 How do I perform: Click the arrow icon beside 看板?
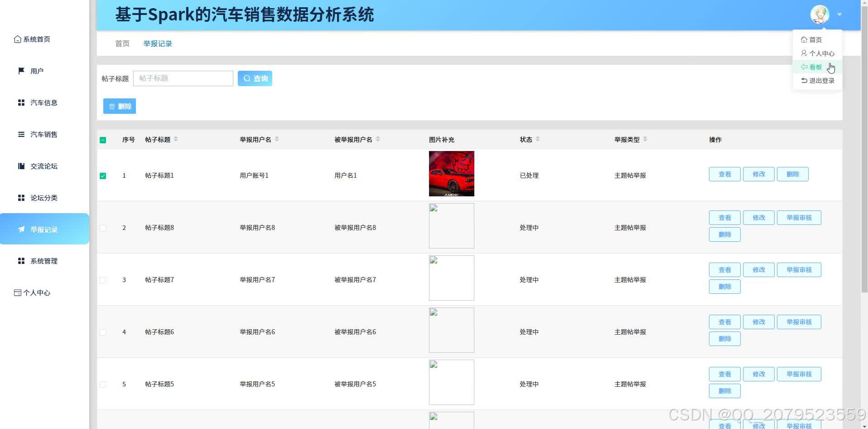804,67
